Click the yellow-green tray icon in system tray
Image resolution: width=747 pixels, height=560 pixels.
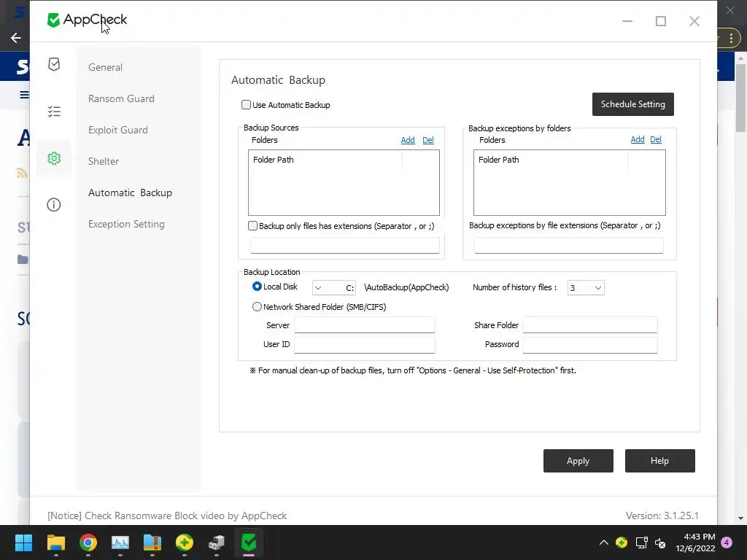point(622,542)
